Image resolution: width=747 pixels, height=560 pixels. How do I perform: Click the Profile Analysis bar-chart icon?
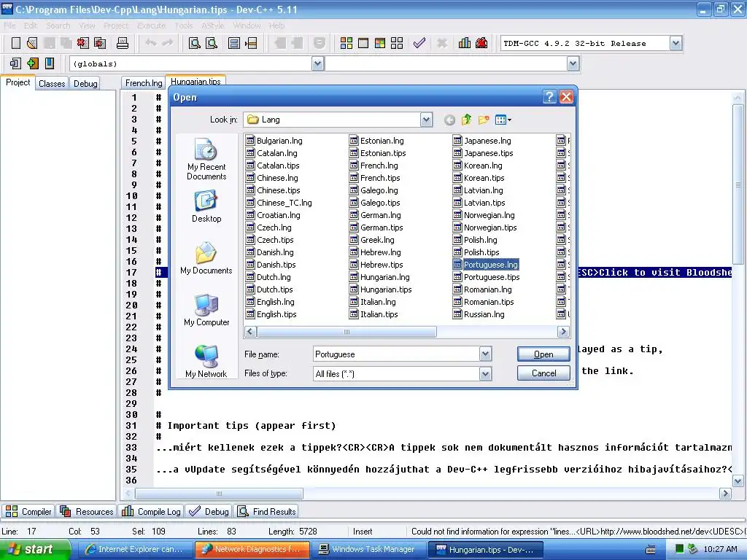tap(465, 43)
